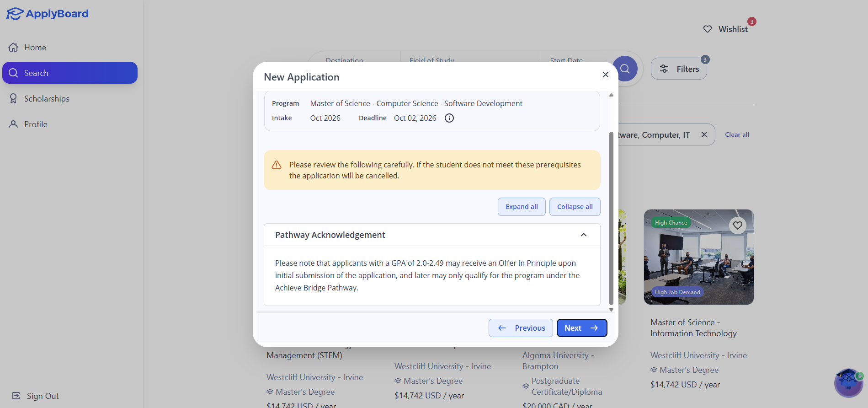Click the Oct 02, 2026 deadline value

(x=415, y=118)
